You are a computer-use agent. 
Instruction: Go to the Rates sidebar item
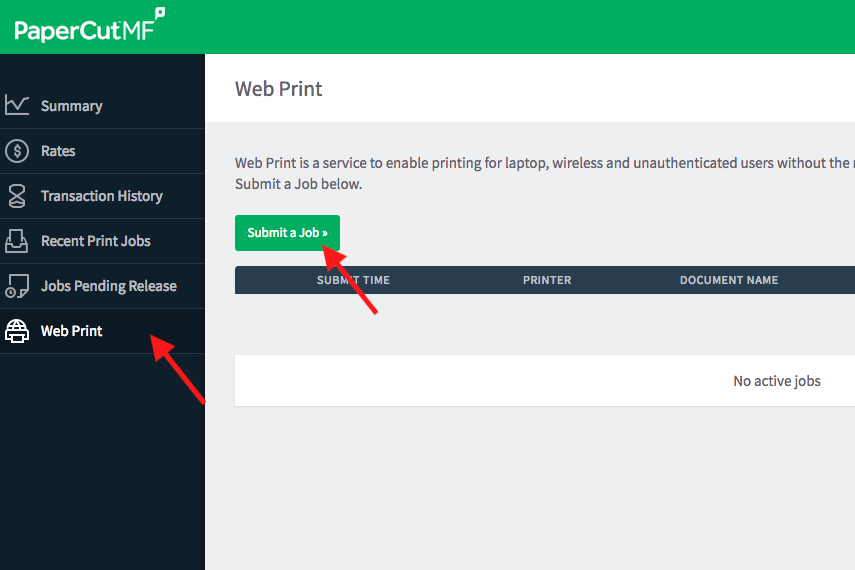[58, 151]
